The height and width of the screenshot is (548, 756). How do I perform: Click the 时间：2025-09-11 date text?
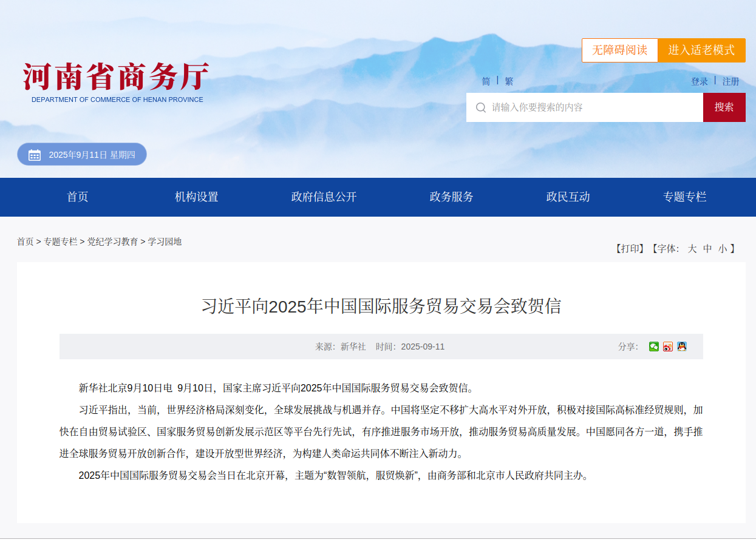point(410,347)
